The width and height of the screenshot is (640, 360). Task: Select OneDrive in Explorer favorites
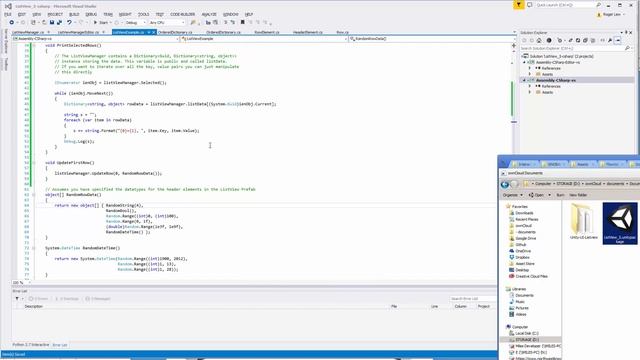(x=520, y=251)
